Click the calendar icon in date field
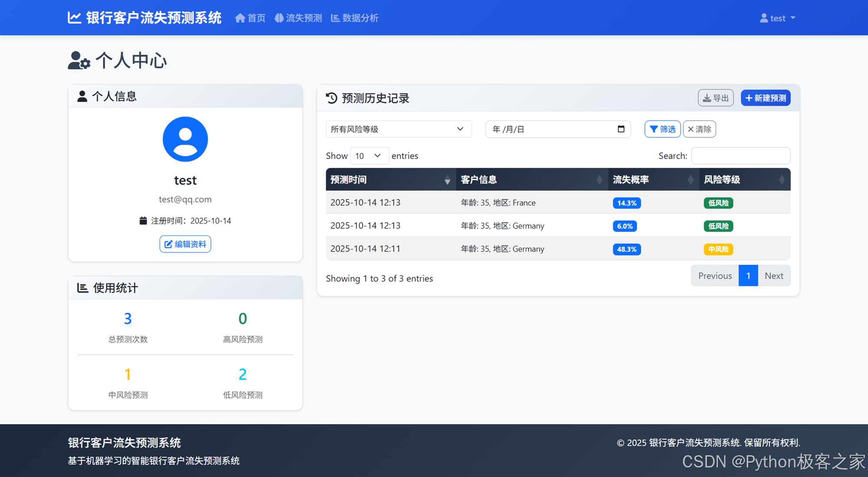 [621, 129]
